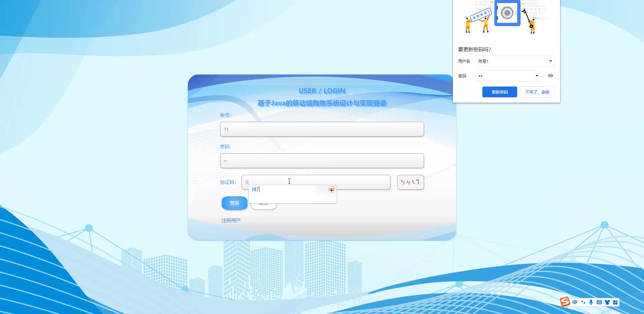Expand the 密码 dropdown in password popup
This screenshot has height=314, width=644.
(x=508, y=76)
